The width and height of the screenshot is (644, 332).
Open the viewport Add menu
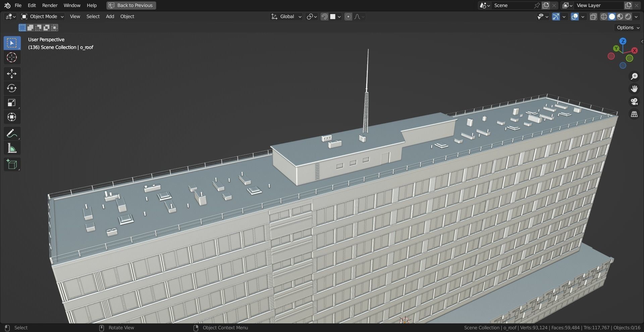(x=110, y=16)
